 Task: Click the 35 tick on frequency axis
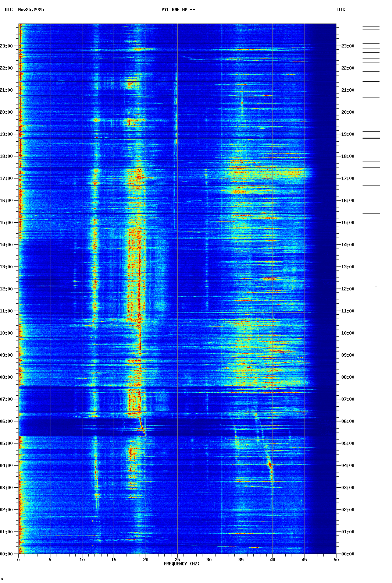click(x=241, y=560)
